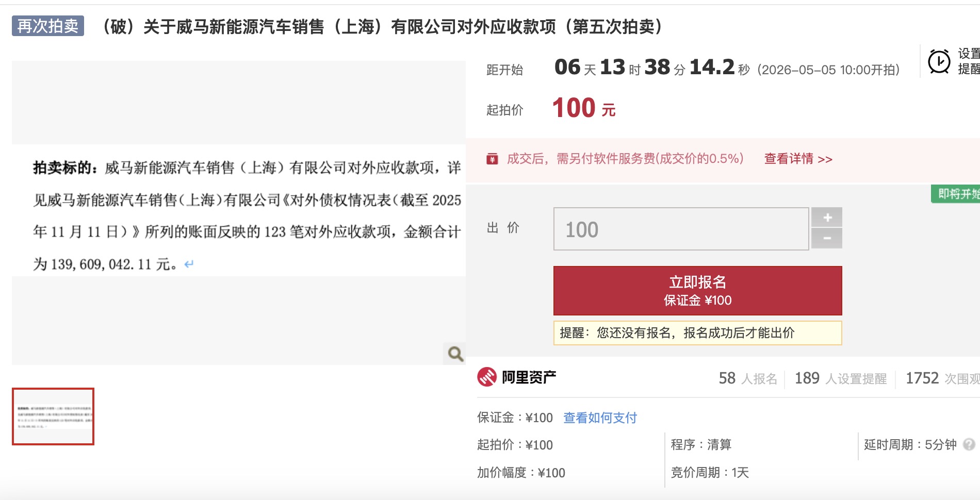Open the magnifier to zoom the auction image
The width and height of the screenshot is (980, 500).
(454, 354)
